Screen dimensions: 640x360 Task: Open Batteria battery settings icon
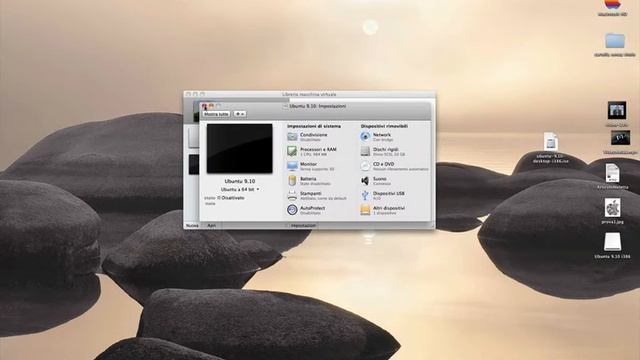click(292, 180)
